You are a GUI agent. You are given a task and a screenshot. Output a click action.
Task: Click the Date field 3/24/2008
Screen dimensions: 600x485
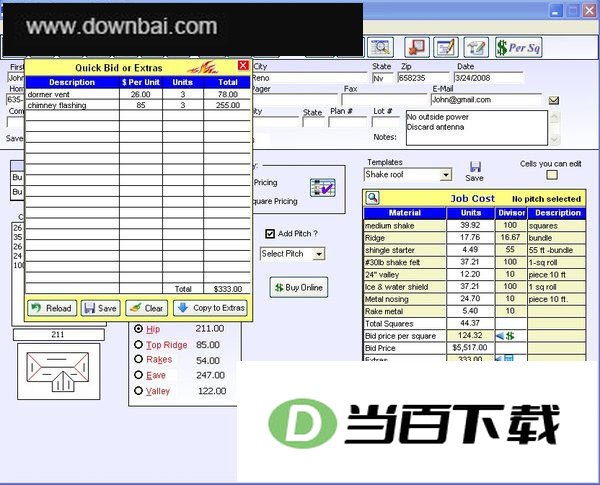coord(488,78)
